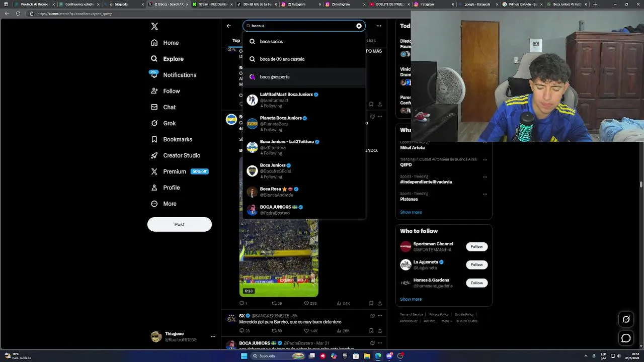Open the Mikel Arteta trending topic
Viewport: 644px width, 362px height.
(412, 148)
